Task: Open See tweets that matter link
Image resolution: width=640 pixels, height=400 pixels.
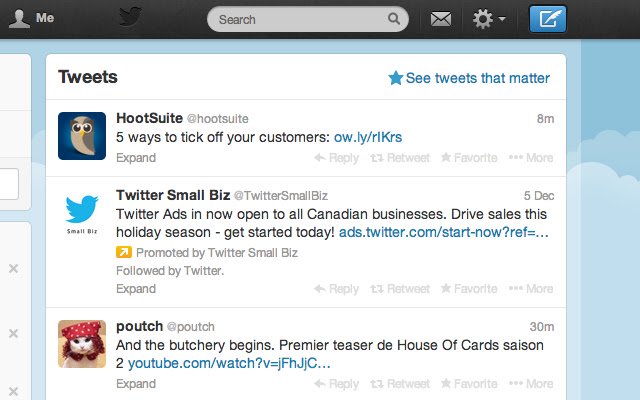Action: [469, 78]
